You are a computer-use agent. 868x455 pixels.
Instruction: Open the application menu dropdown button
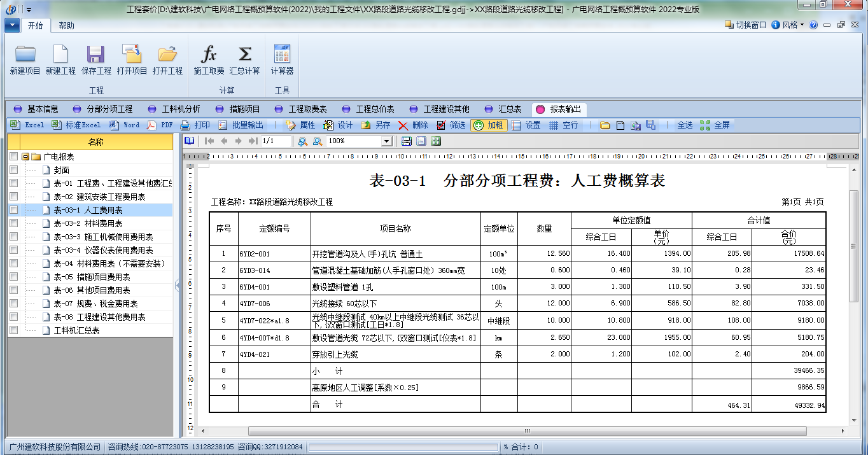click(12, 25)
